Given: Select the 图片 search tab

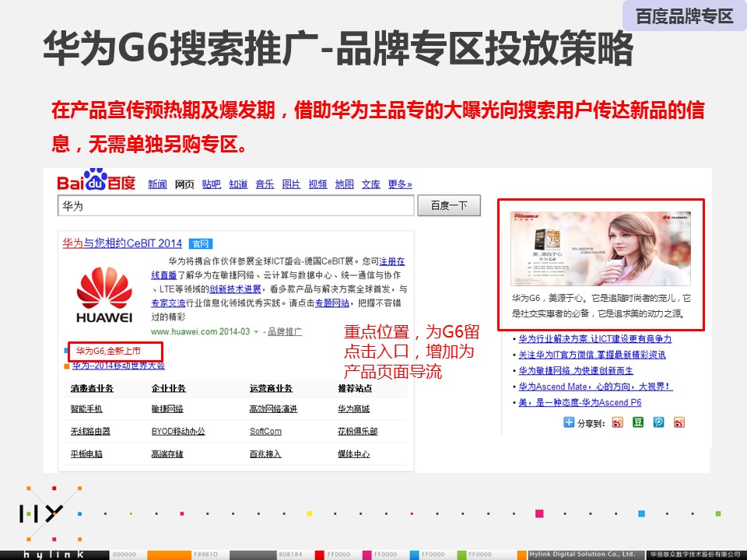Looking at the screenshot, I should (291, 184).
